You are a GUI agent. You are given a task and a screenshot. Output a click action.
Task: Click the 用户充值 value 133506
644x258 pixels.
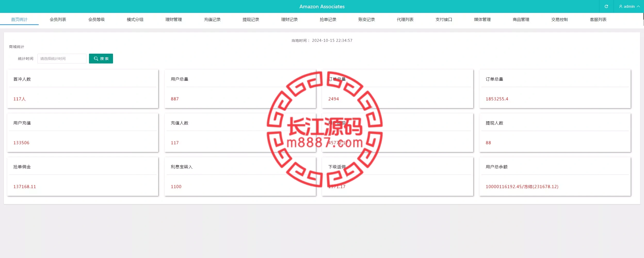[21, 143]
